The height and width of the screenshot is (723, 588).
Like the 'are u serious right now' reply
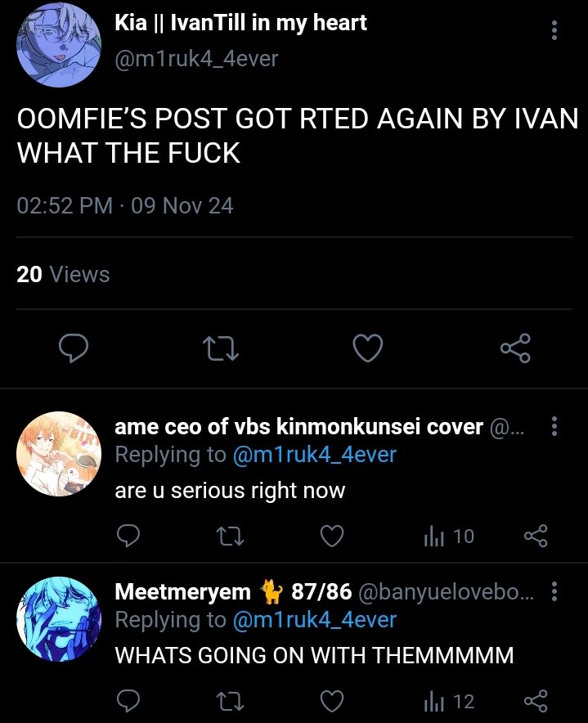coord(332,536)
